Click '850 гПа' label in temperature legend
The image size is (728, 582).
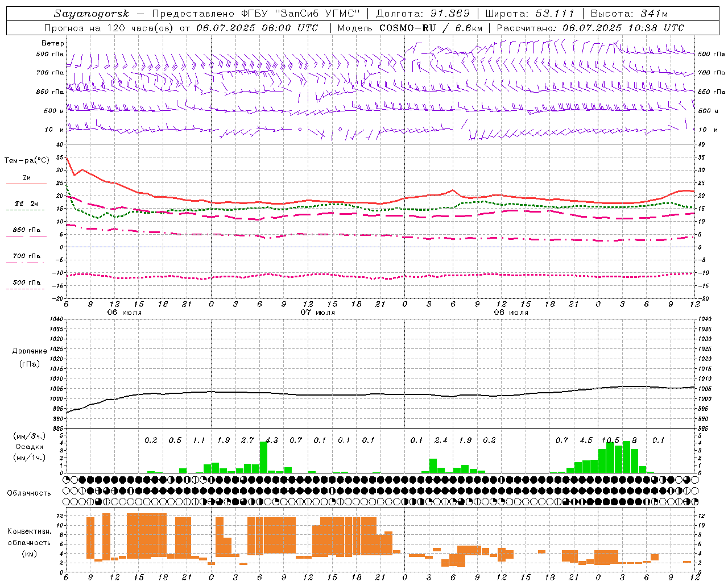coord(27,230)
